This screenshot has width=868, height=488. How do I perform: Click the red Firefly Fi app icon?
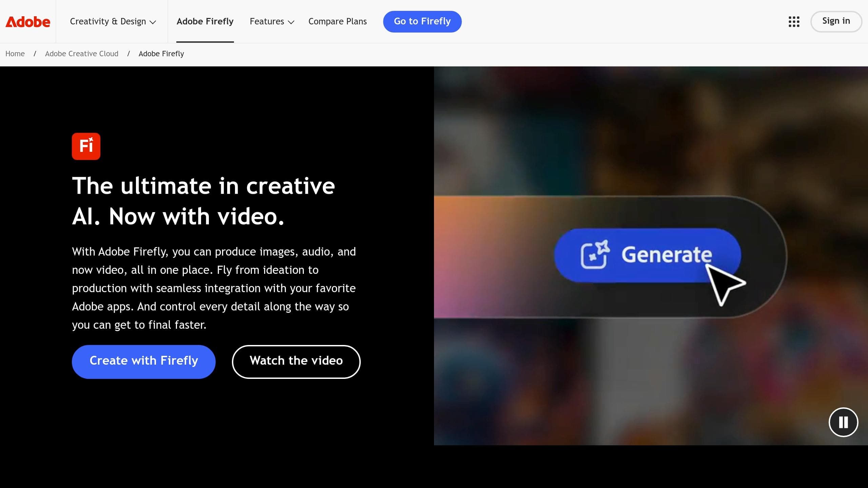86,146
